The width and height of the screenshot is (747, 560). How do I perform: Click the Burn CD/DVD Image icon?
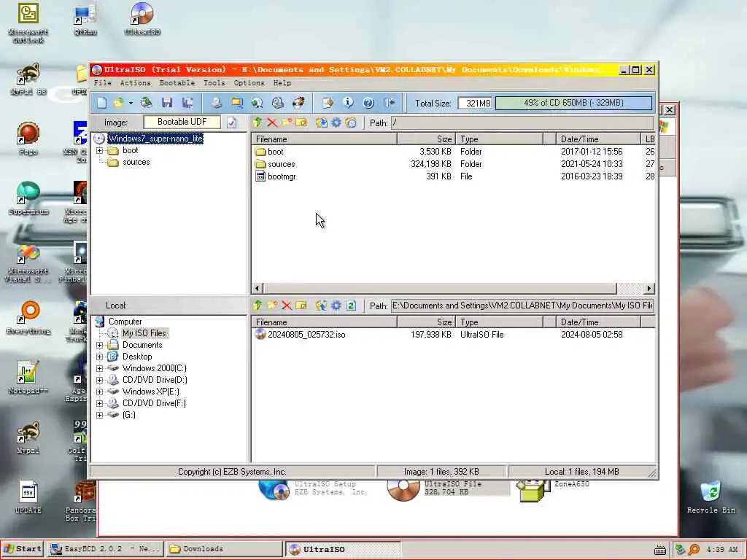298,102
